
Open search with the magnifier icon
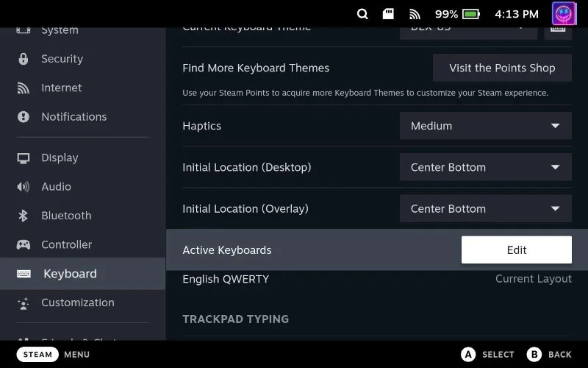point(362,14)
